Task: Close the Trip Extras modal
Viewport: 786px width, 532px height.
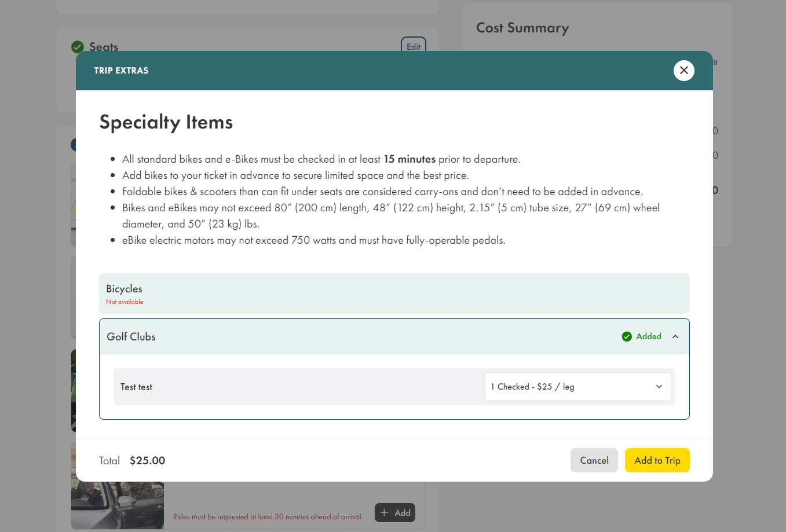Action: pos(684,70)
